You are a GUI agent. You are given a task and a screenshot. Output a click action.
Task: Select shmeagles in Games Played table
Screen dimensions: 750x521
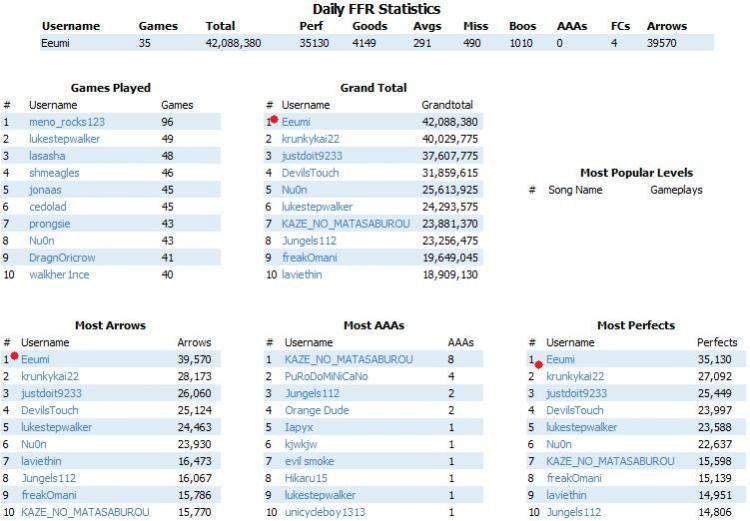(54, 173)
